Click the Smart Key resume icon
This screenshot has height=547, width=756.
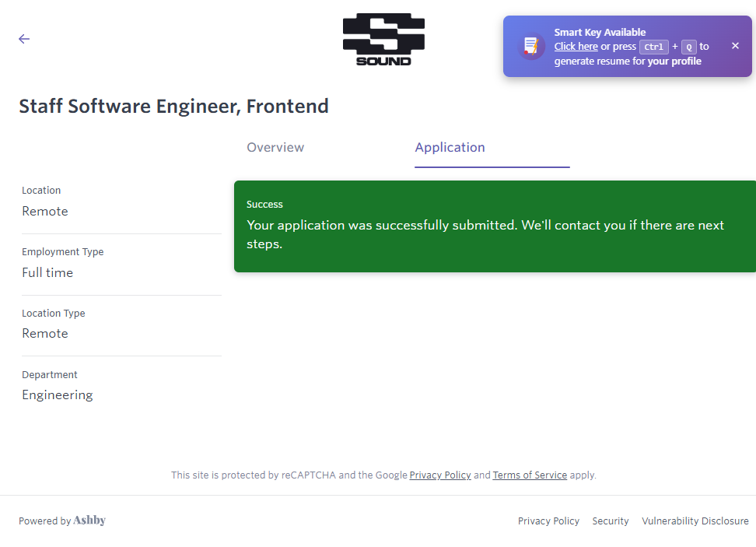[x=531, y=46]
